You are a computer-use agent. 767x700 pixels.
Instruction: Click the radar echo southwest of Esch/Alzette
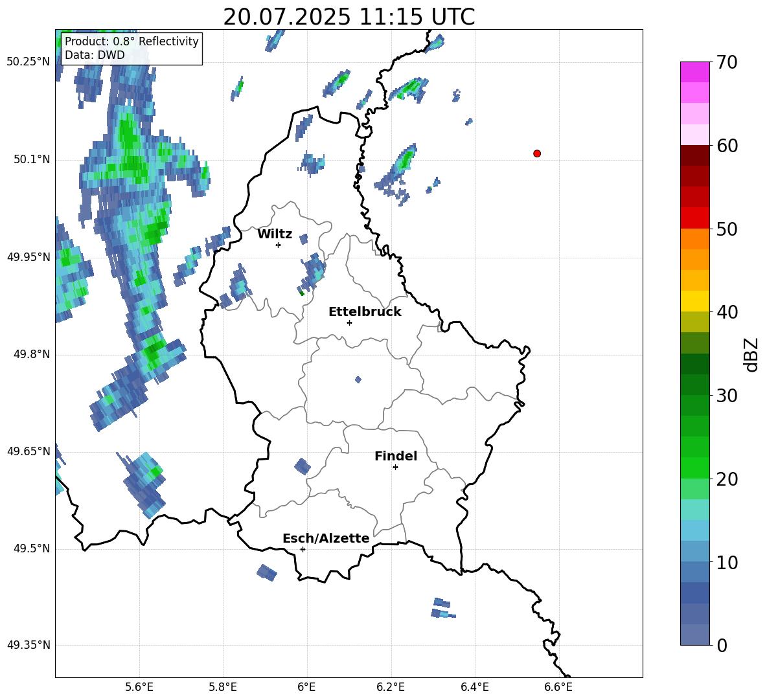coord(267,572)
